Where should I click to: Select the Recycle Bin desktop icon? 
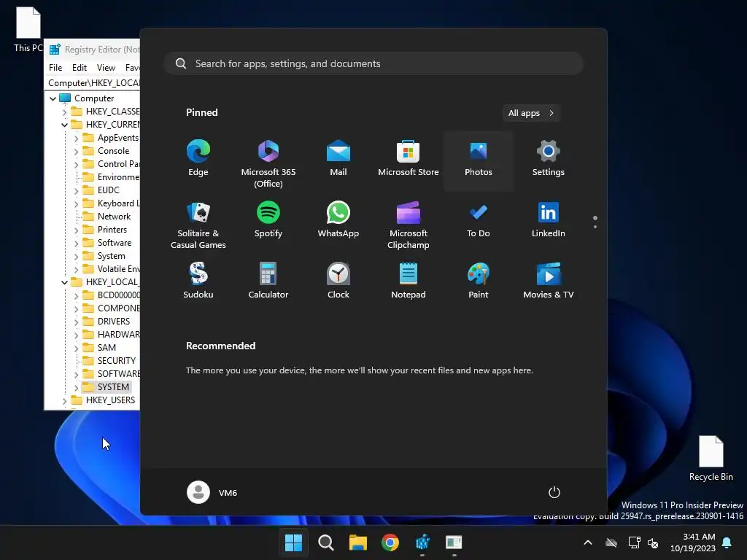point(711,458)
